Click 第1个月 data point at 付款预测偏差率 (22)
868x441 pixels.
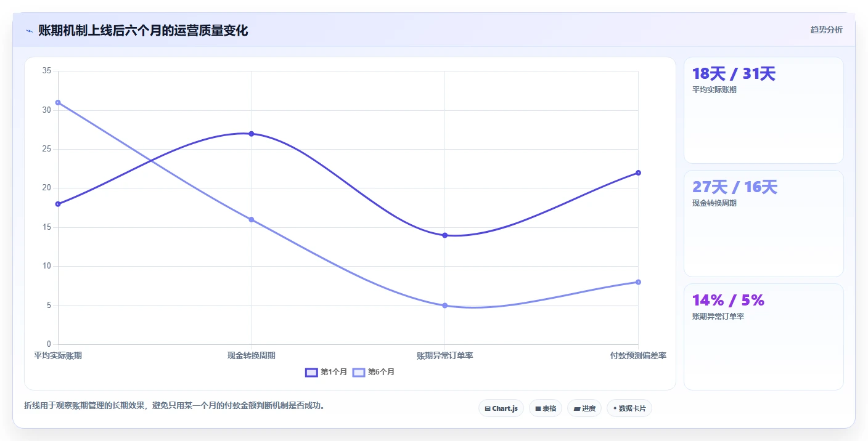pos(638,172)
